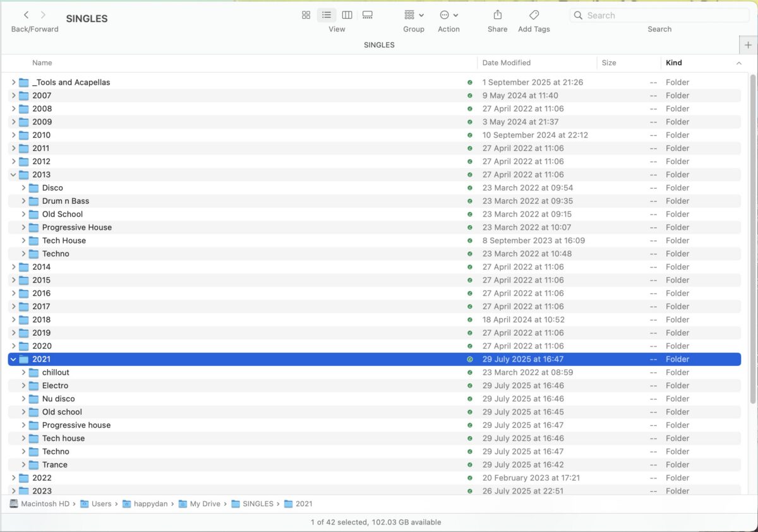Viewport: 758px width, 532px height.
Task: Open the Action menu
Action: [448, 15]
